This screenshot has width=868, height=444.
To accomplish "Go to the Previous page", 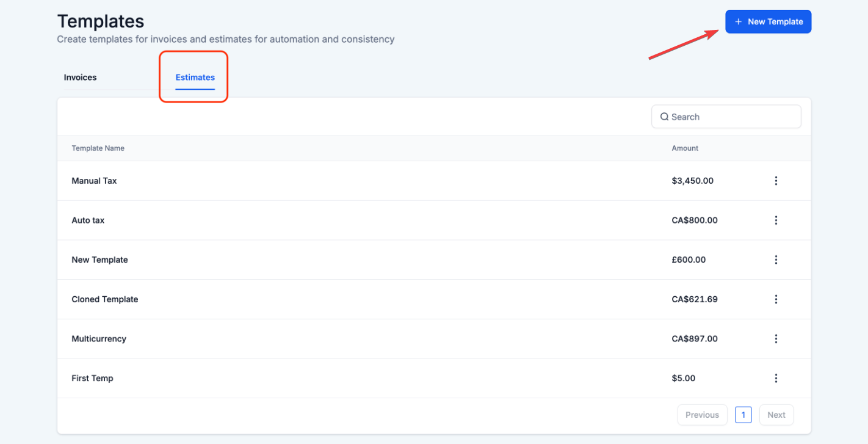I will tap(702, 415).
